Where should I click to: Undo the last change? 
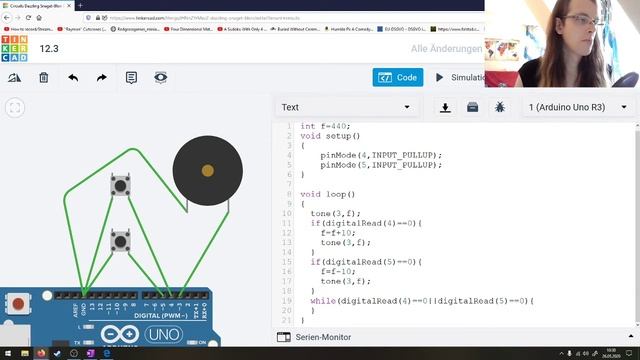click(x=73, y=78)
